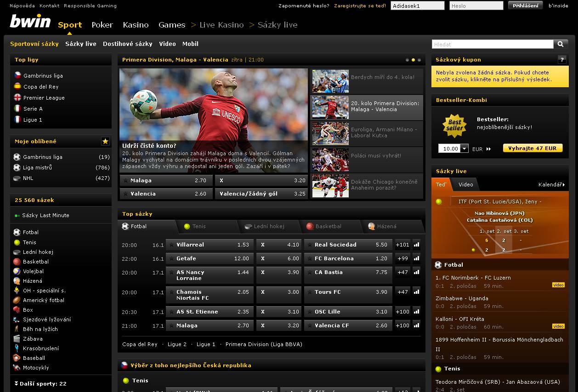
Task: Select the first carousel dot in the banner
Action: (407, 60)
